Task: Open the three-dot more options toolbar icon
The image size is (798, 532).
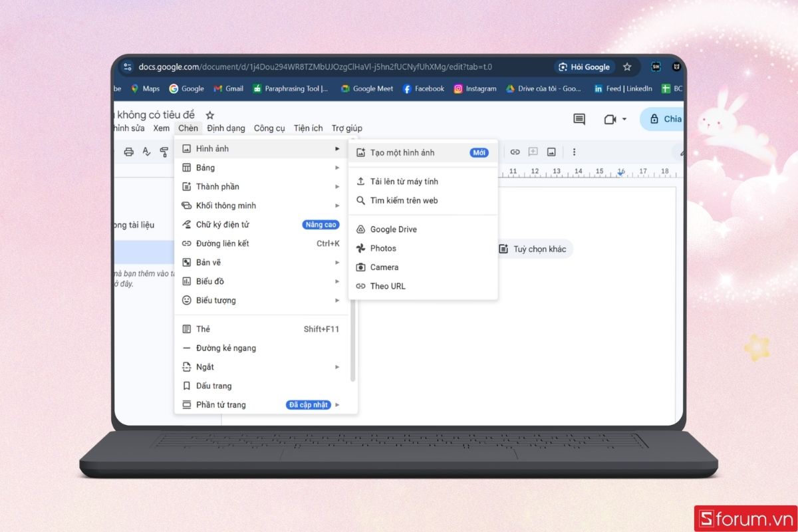Action: 574,152
